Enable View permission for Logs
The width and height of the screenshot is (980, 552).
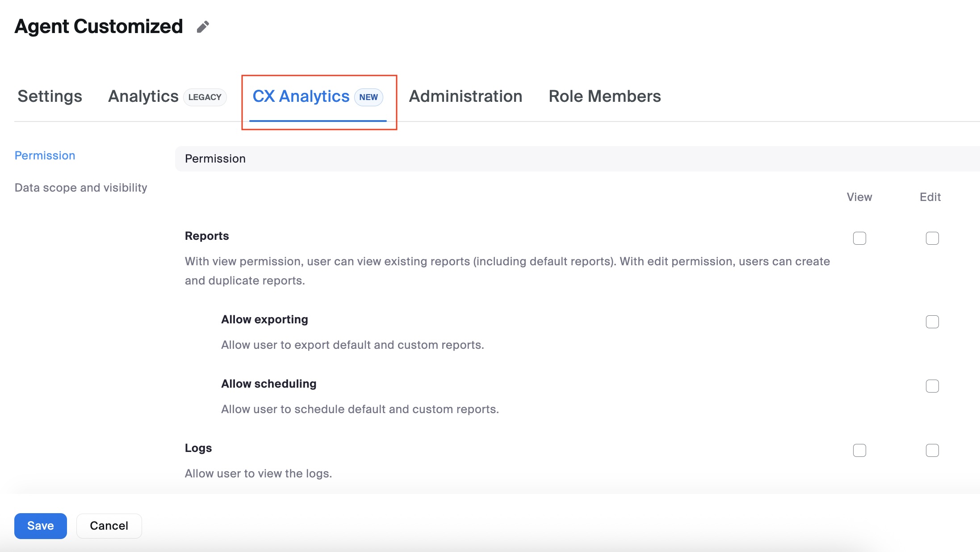pyautogui.click(x=859, y=450)
